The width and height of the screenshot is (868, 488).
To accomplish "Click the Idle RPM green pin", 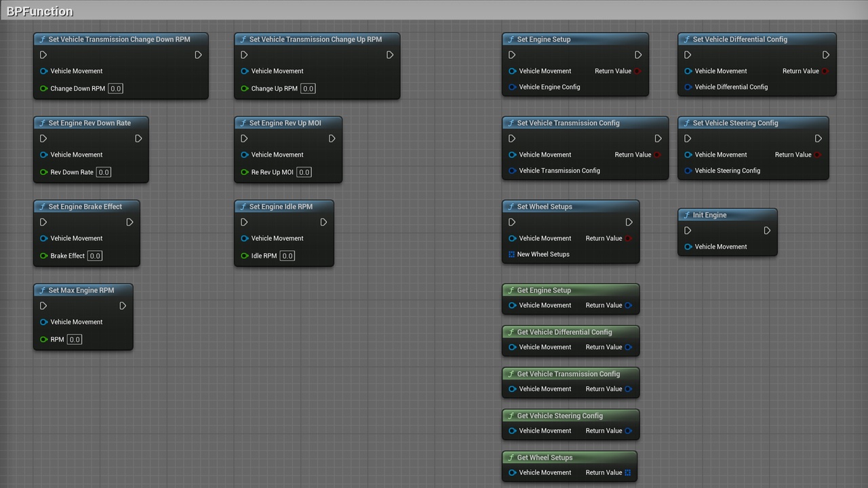I will tap(244, 256).
